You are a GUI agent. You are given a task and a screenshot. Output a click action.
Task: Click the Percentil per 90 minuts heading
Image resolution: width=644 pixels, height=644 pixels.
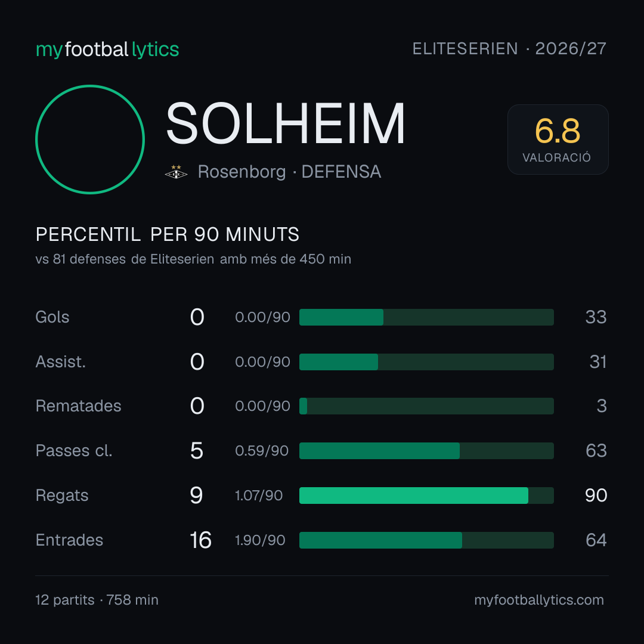click(168, 234)
